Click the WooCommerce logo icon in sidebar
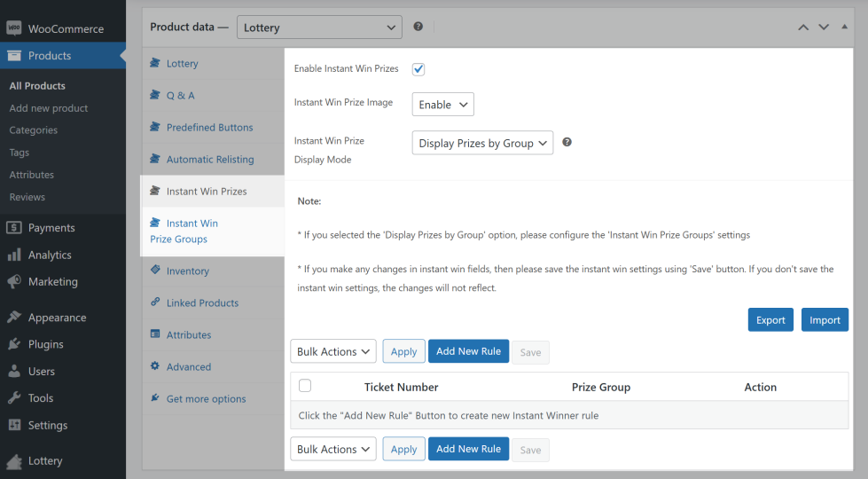 tap(14, 28)
